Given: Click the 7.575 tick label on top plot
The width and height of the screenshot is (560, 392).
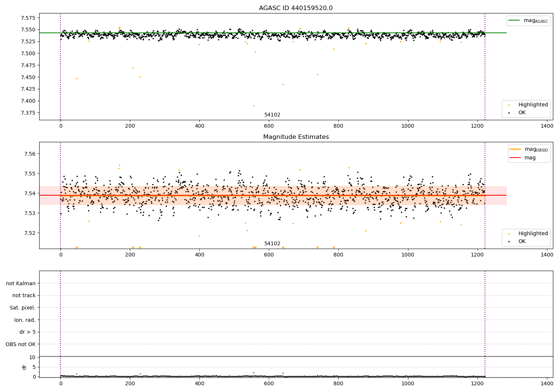Looking at the screenshot, I should pos(28,18).
